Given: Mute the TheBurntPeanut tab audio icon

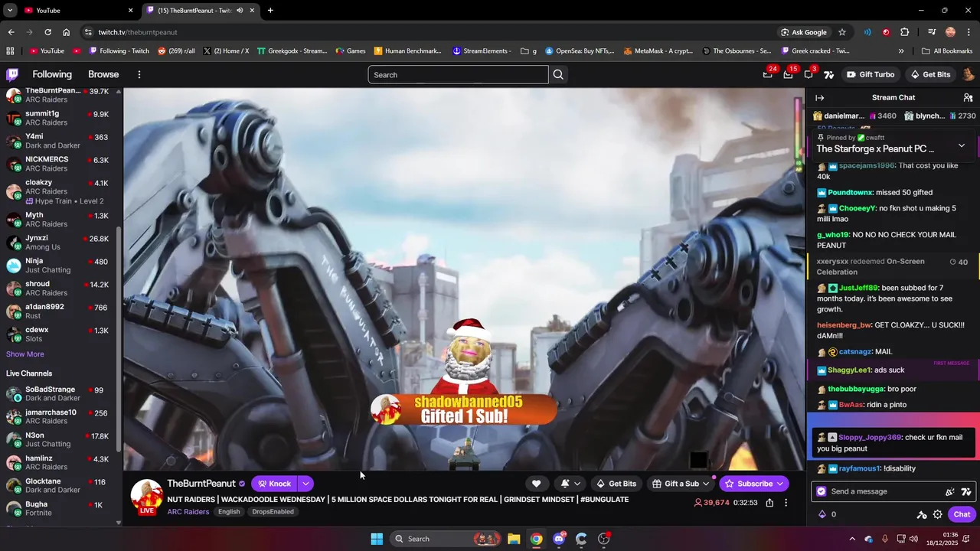Looking at the screenshot, I should 240,11.
